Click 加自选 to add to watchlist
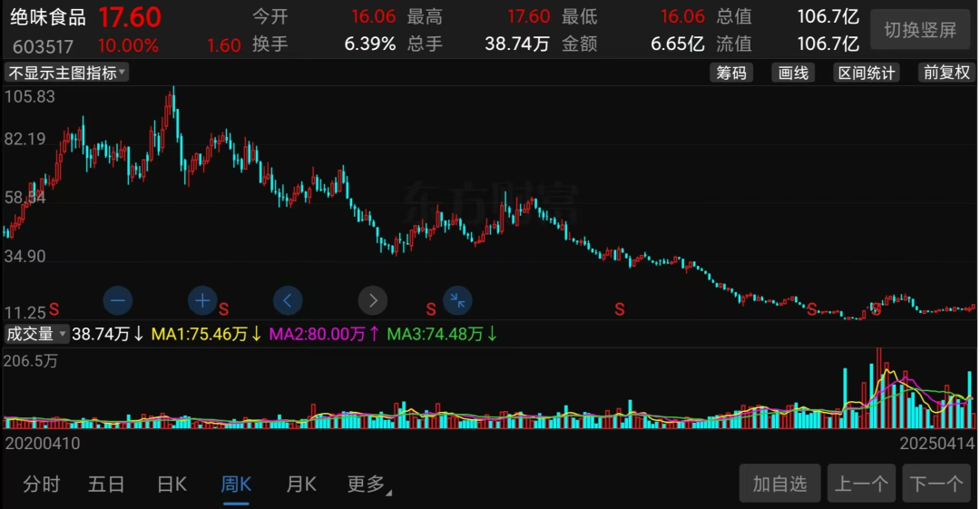Image resolution: width=980 pixels, height=509 pixels. tap(779, 484)
